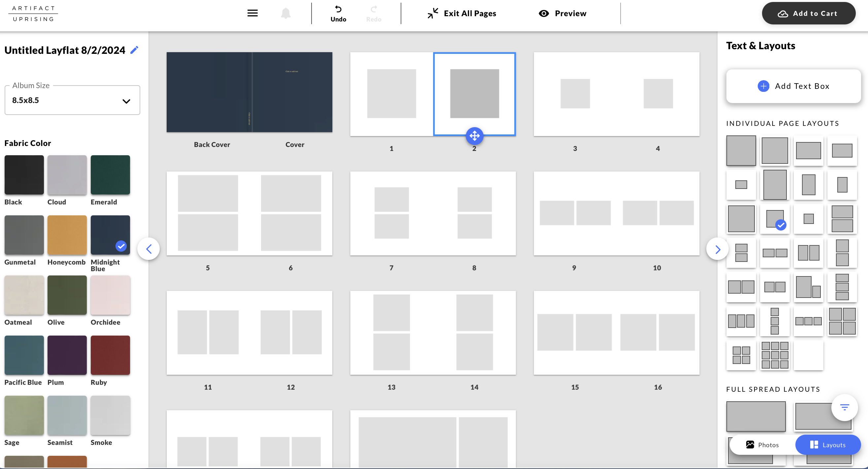Pick the Plum fabric swatch
Image resolution: width=868 pixels, height=469 pixels.
(67, 355)
